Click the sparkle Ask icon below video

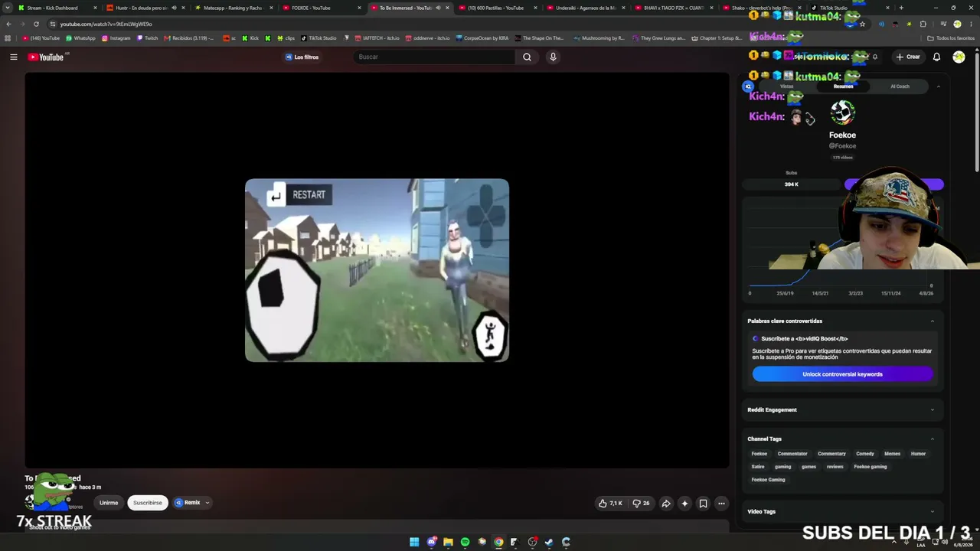click(x=684, y=503)
